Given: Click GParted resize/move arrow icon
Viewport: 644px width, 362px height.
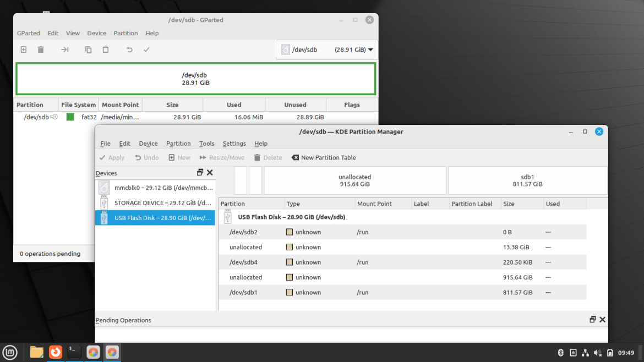Looking at the screenshot, I should (x=65, y=50).
